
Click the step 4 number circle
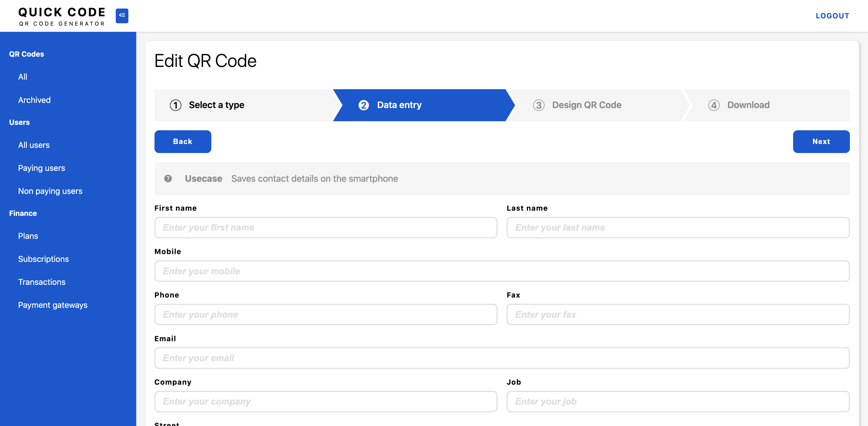tap(714, 105)
